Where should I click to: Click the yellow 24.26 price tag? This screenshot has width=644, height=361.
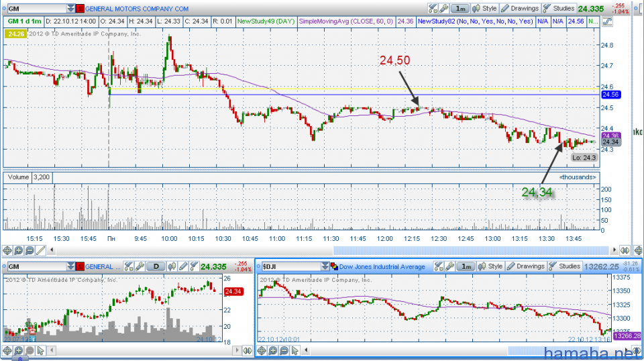click(x=16, y=34)
